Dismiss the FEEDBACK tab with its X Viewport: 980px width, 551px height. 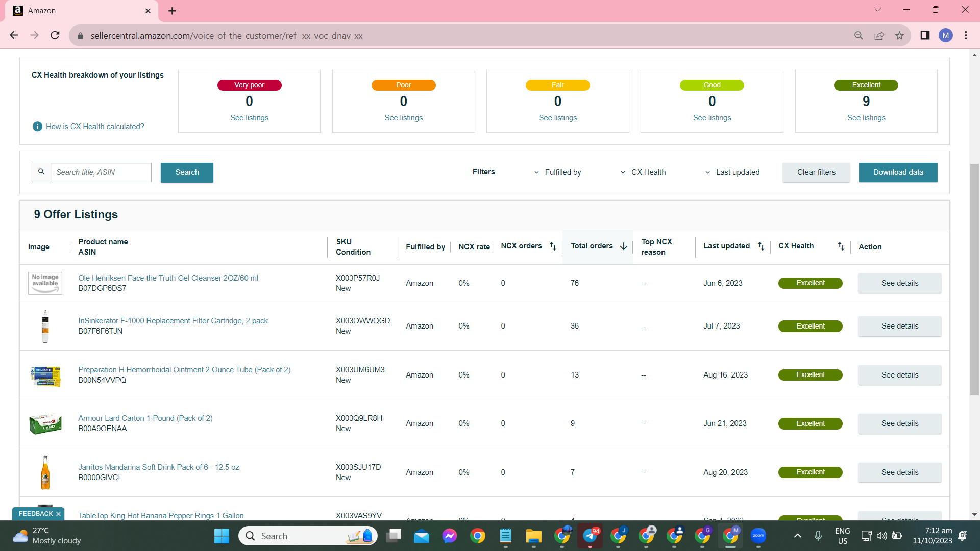(58, 514)
